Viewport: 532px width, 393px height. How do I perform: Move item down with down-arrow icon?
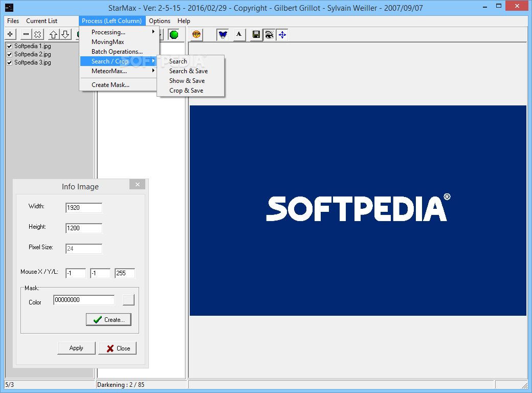pos(65,34)
